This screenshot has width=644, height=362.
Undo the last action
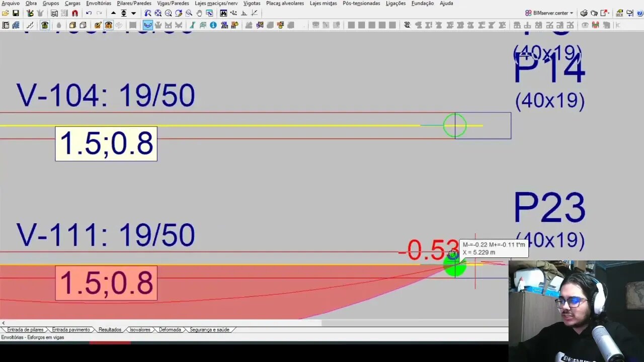89,13
